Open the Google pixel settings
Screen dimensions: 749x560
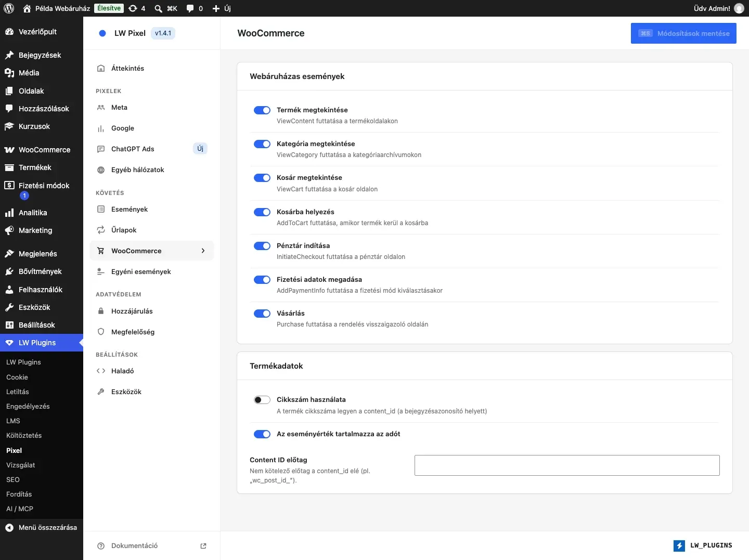click(151, 128)
